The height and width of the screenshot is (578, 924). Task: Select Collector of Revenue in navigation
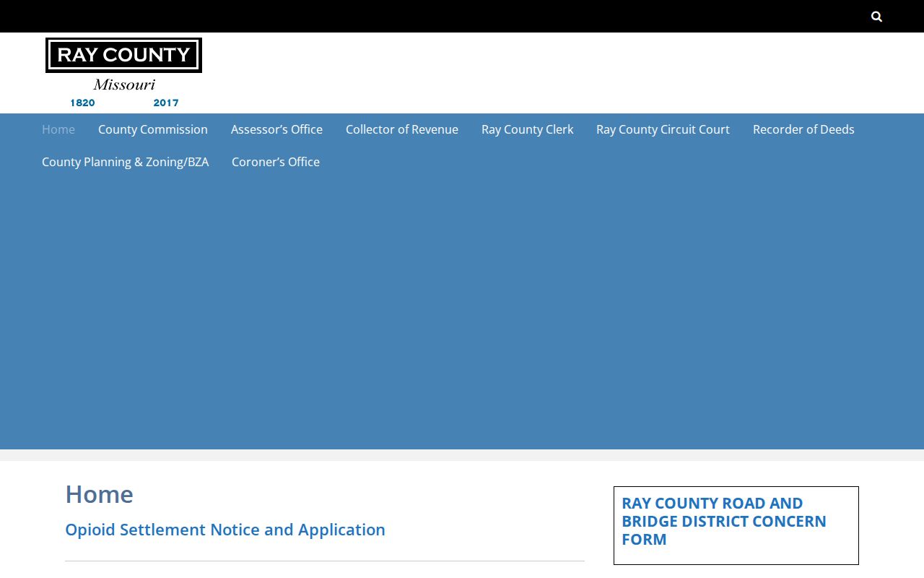pyautogui.click(x=402, y=129)
